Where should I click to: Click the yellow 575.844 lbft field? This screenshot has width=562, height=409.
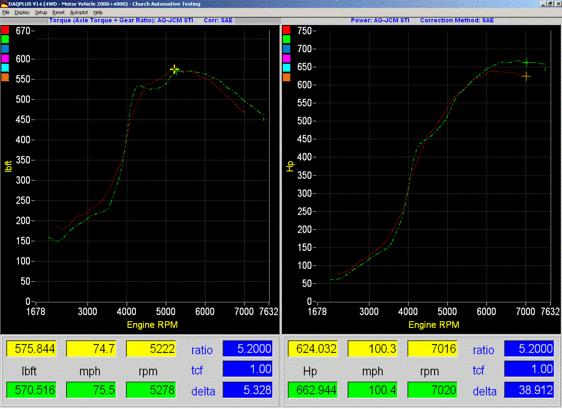click(32, 349)
